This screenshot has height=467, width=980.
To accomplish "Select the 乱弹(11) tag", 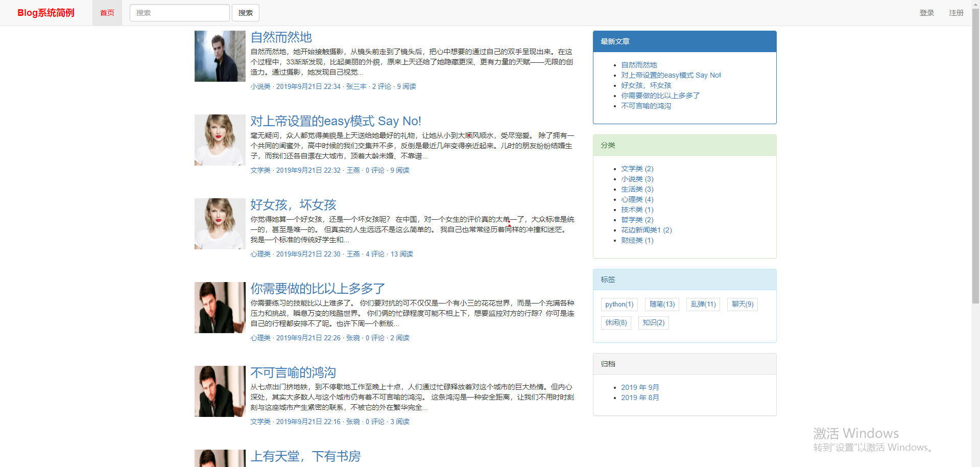I will 703,305.
